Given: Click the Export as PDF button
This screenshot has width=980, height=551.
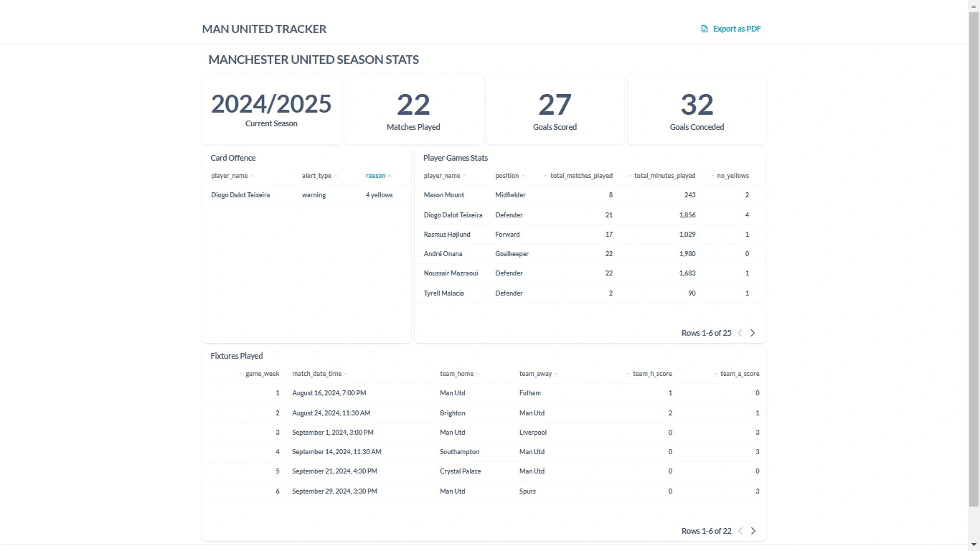Looking at the screenshot, I should pos(731,29).
